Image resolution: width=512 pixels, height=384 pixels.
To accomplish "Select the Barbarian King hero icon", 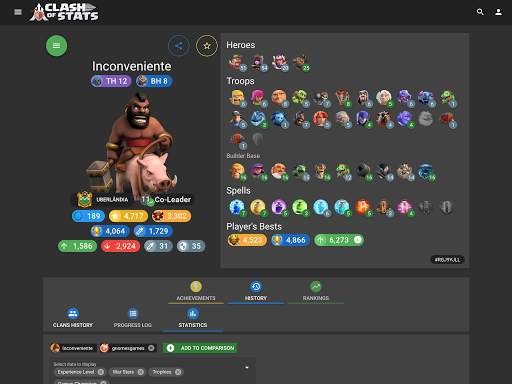I will pyautogui.click(x=237, y=63).
